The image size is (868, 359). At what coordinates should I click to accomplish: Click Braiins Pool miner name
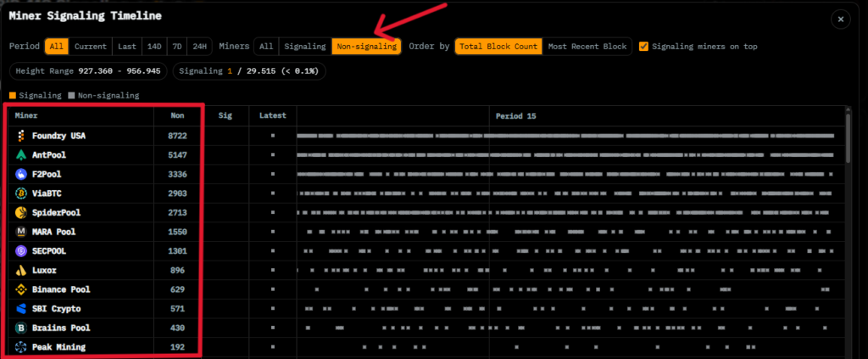61,328
